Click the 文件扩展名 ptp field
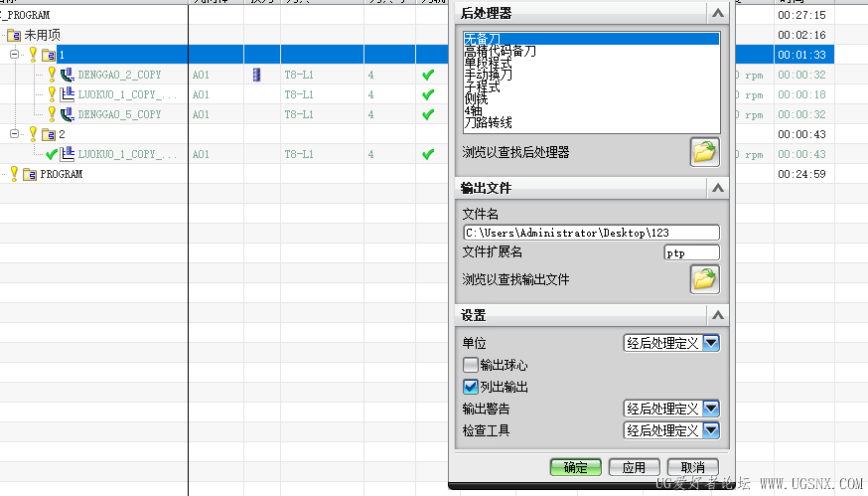The height and width of the screenshot is (496, 868). click(x=692, y=252)
